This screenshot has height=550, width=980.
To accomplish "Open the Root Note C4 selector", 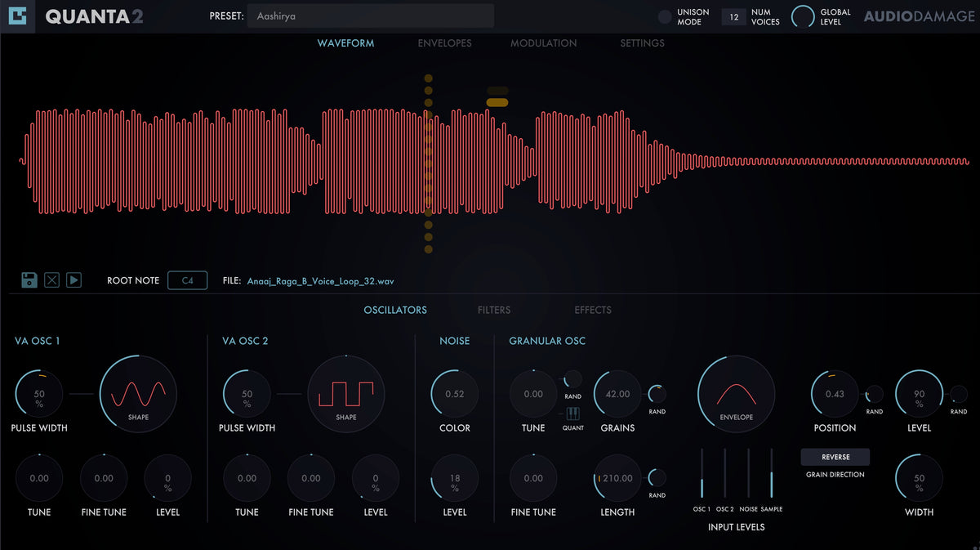I will click(188, 280).
